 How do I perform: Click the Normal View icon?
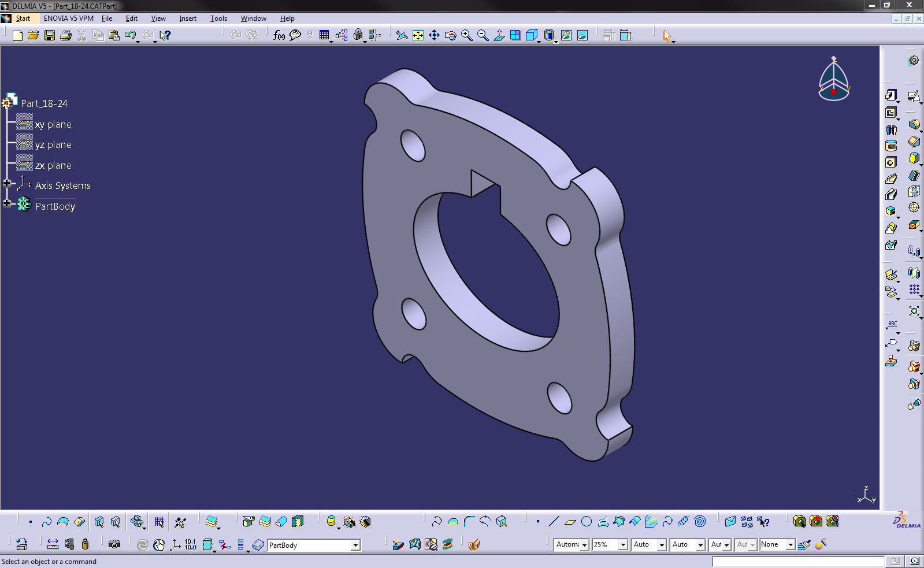pyautogui.click(x=499, y=35)
